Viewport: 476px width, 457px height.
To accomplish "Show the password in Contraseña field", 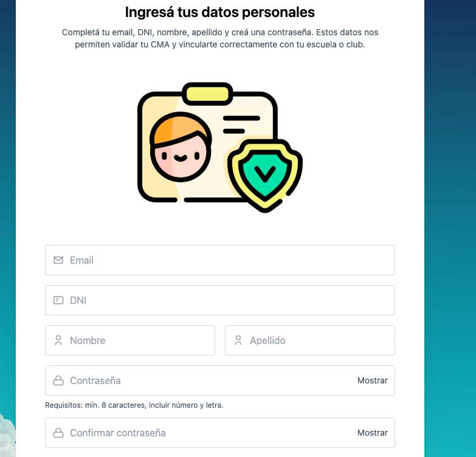I will pos(372,380).
